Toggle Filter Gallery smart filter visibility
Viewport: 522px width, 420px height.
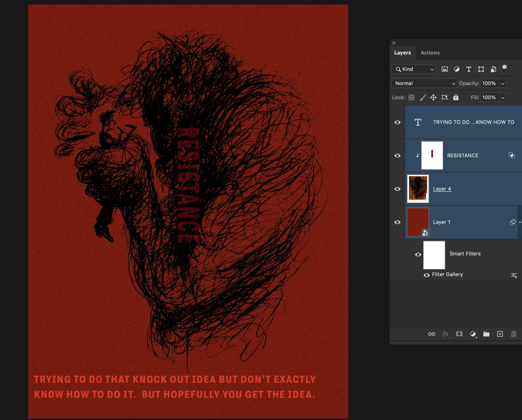[x=427, y=275]
